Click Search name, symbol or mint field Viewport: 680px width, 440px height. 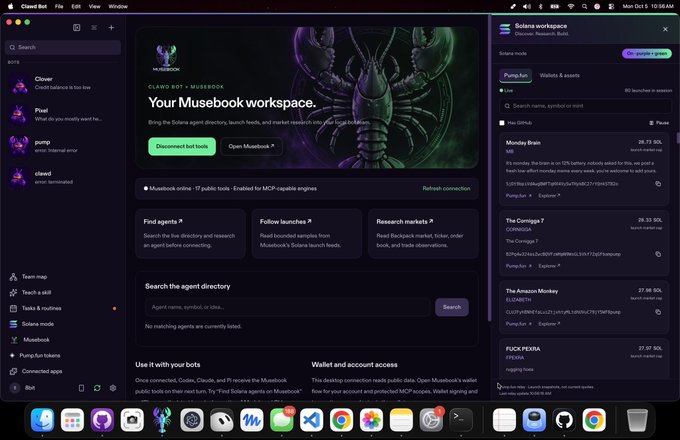(585, 106)
